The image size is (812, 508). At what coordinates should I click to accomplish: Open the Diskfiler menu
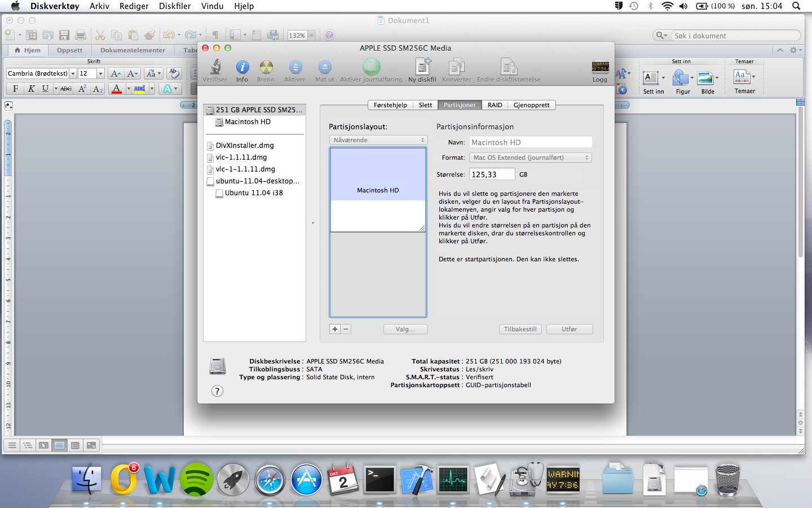[175, 6]
